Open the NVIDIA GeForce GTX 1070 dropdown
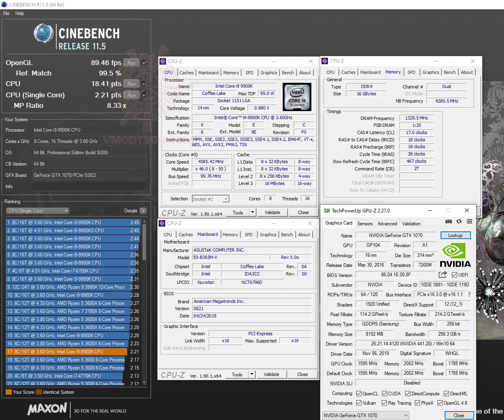504x420 pixels. [x=405, y=415]
